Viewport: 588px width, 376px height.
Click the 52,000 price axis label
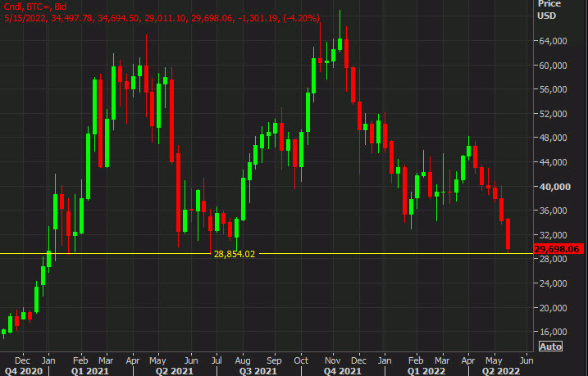554,114
